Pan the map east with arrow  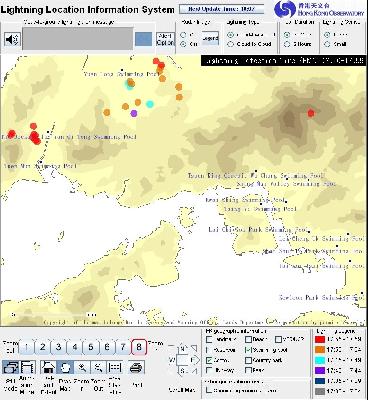click(x=196, y=360)
